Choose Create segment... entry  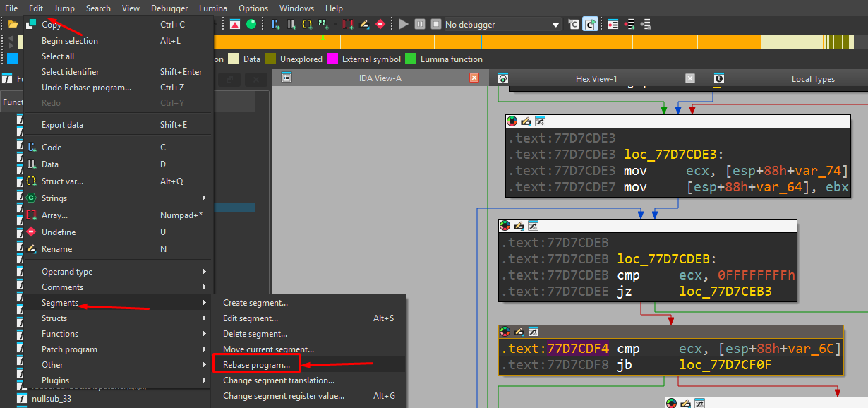click(309, 303)
